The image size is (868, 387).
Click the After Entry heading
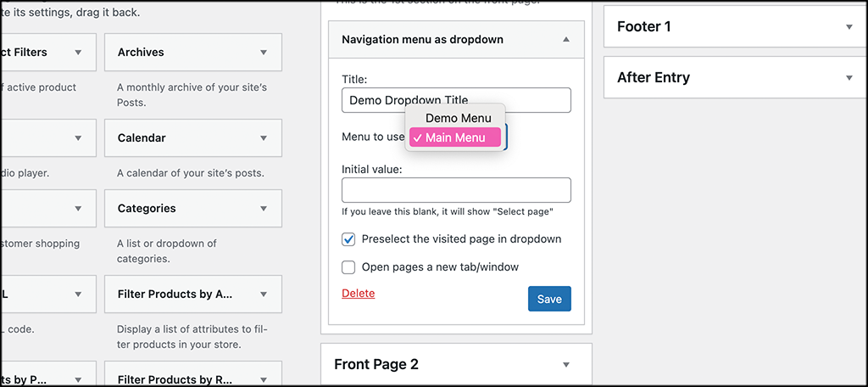point(654,77)
